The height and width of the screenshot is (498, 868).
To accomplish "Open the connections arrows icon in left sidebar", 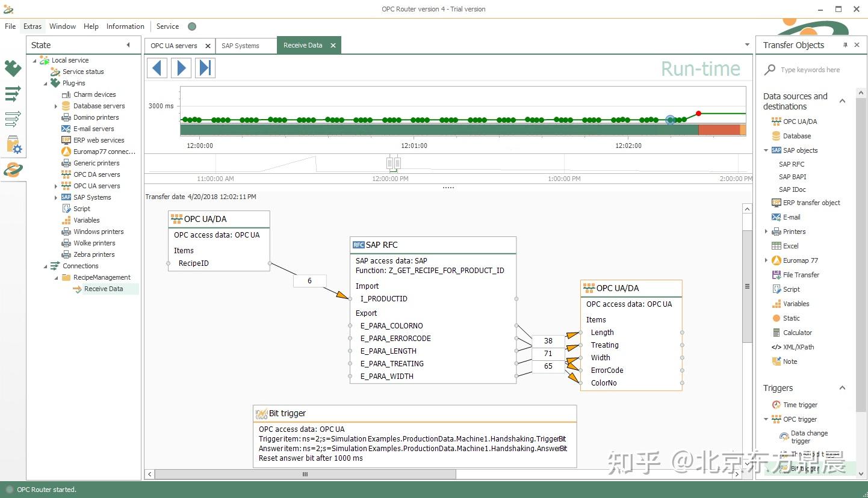I will [13, 93].
